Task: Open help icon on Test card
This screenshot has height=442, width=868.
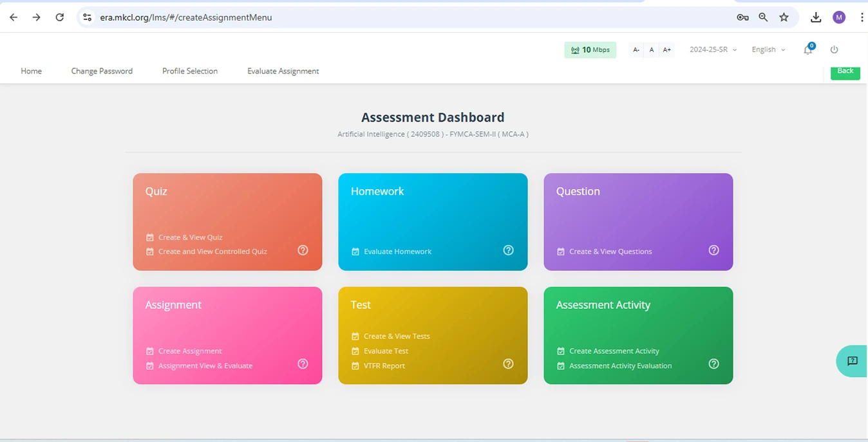Action: tap(508, 364)
